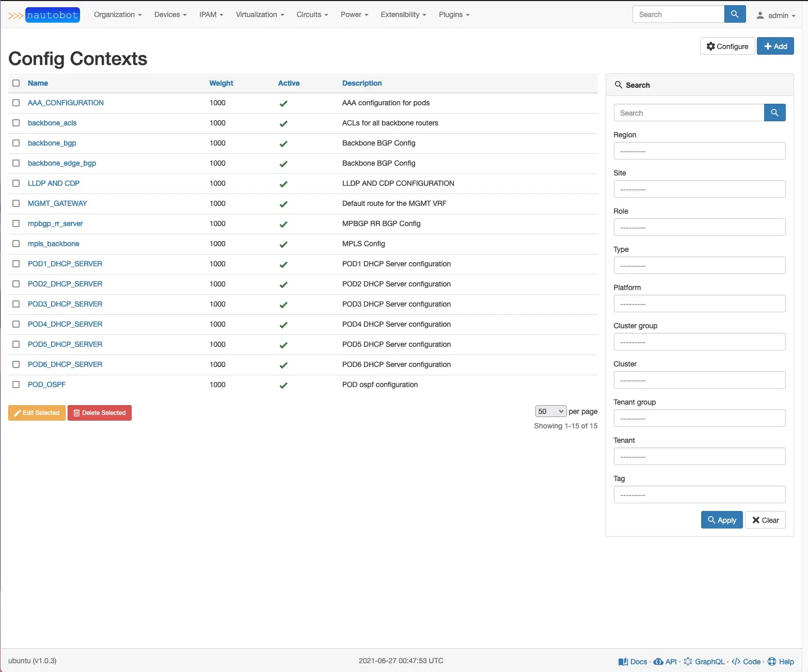Open the IPAM menu

pos(211,14)
